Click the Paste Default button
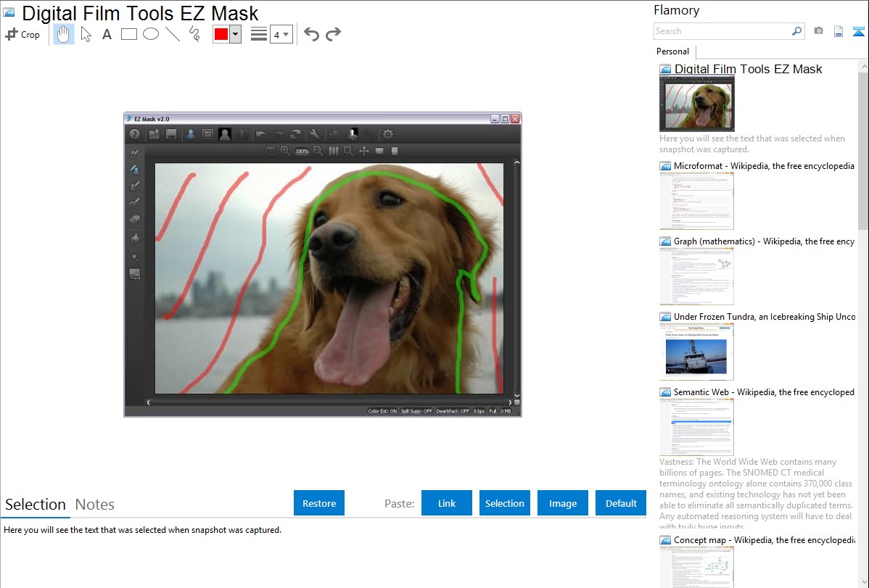 [621, 503]
